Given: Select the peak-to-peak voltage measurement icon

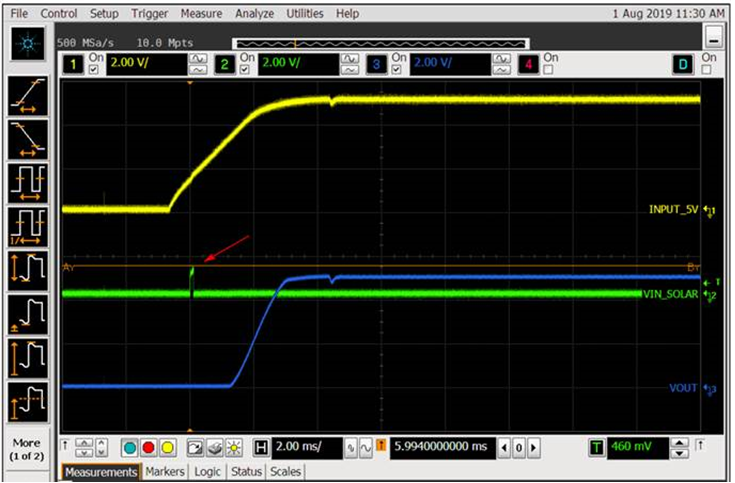Looking at the screenshot, I should pos(28,271).
